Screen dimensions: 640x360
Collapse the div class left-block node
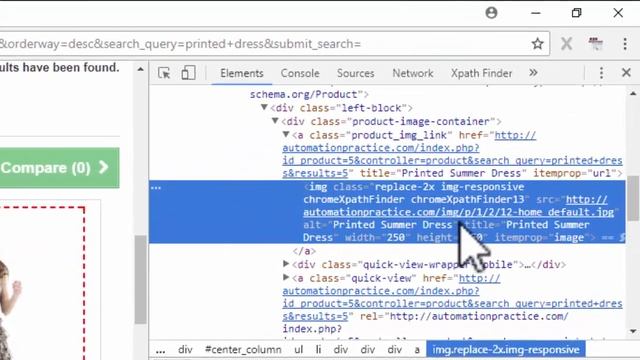264,107
